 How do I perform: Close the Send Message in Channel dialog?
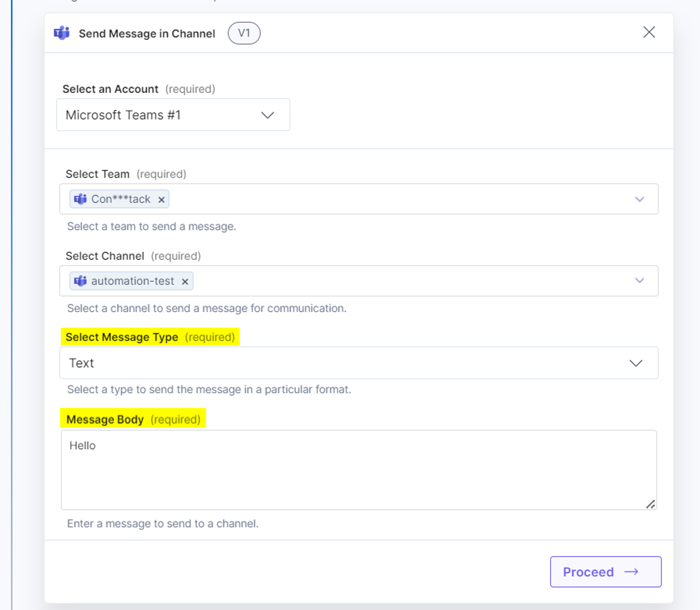(649, 32)
